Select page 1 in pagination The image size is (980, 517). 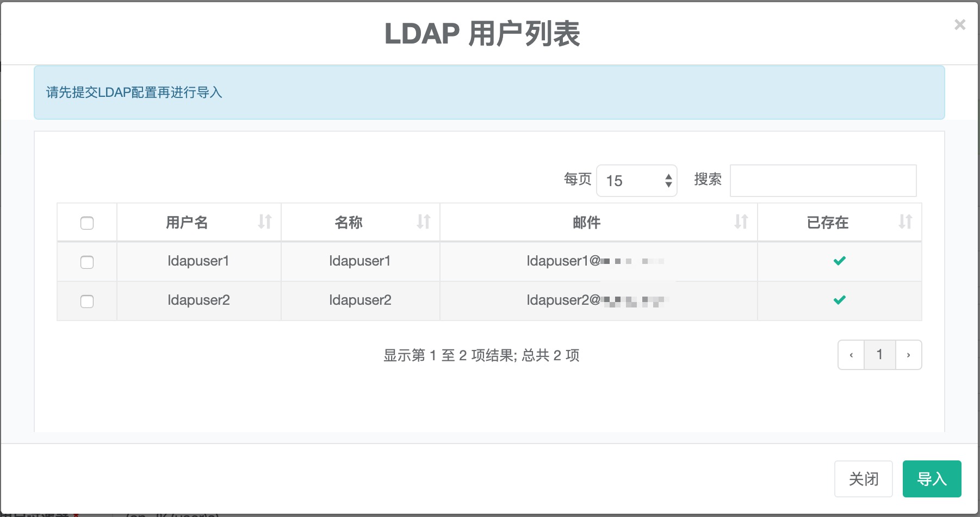pos(880,354)
